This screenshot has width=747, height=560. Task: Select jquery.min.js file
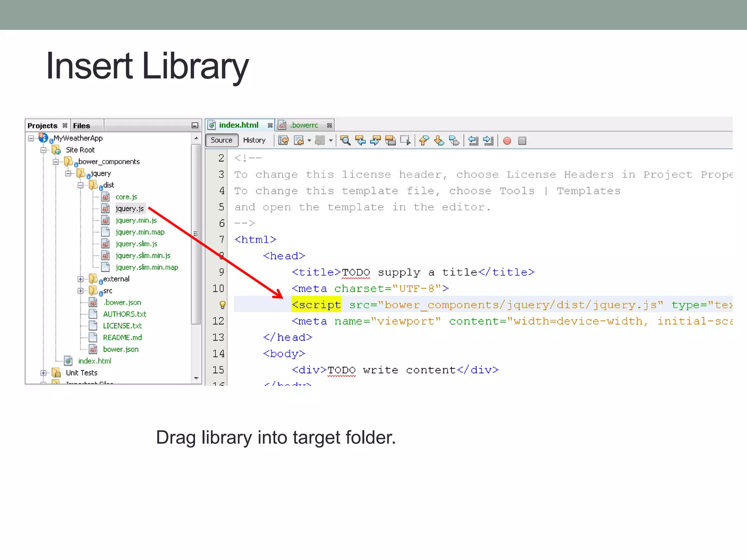136,220
